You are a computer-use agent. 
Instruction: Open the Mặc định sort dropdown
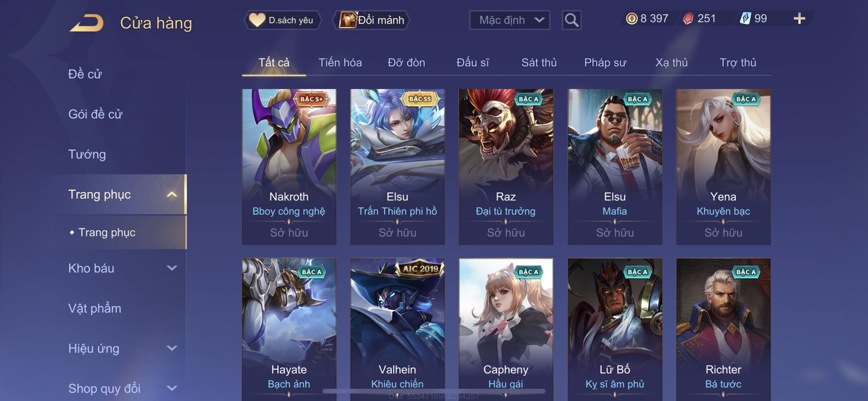(509, 20)
